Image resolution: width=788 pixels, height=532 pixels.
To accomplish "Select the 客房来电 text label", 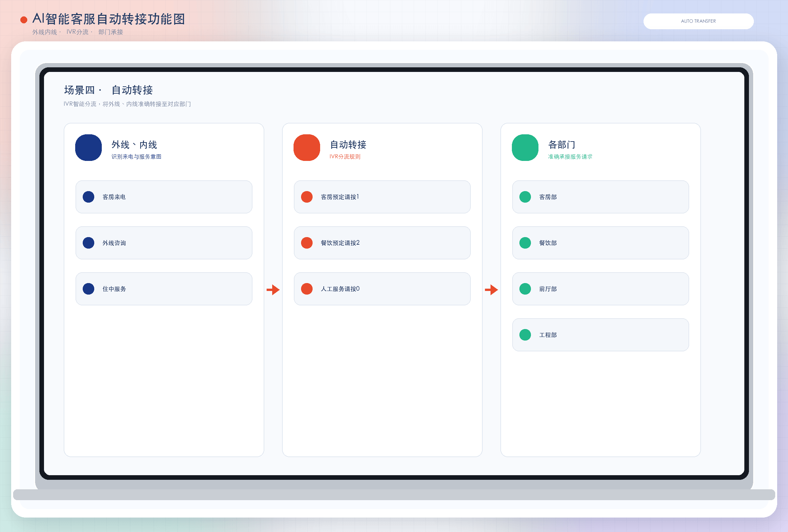I will pyautogui.click(x=114, y=197).
